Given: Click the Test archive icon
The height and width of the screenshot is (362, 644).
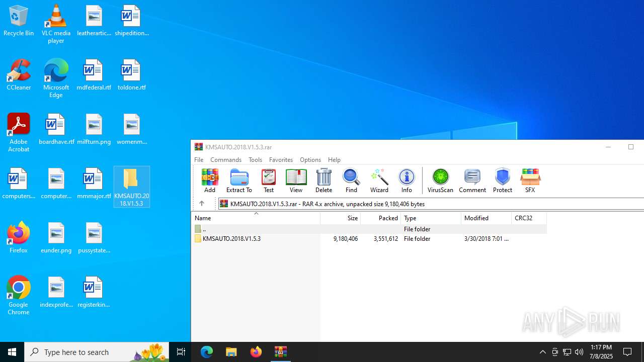Looking at the screenshot, I should tap(269, 180).
